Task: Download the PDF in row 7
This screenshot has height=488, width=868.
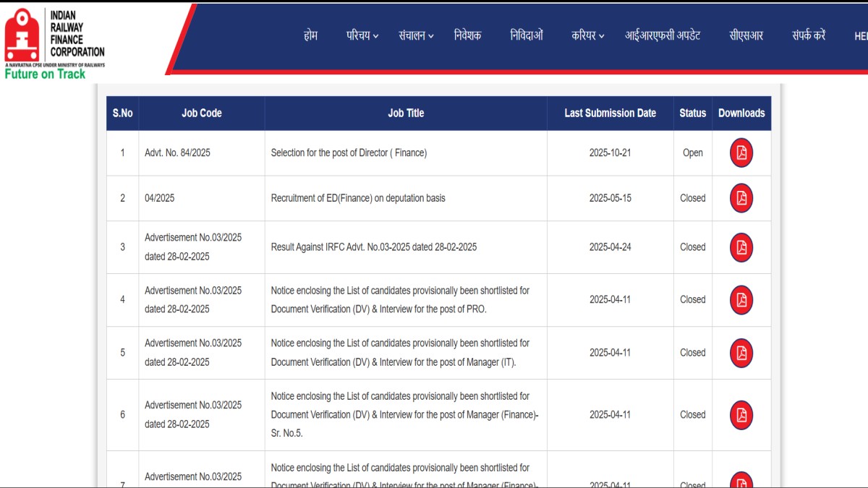Action: (x=741, y=481)
